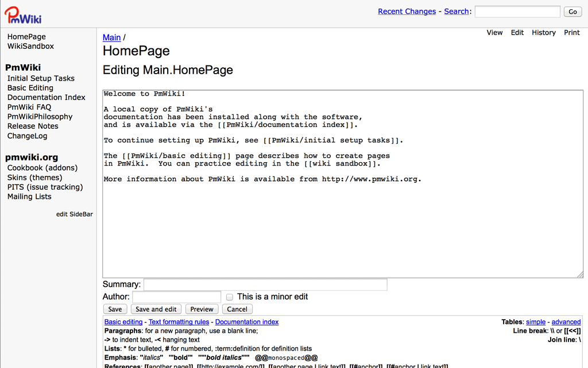This screenshot has width=588, height=368.
Task: Click the Author input field
Action: 176,297
